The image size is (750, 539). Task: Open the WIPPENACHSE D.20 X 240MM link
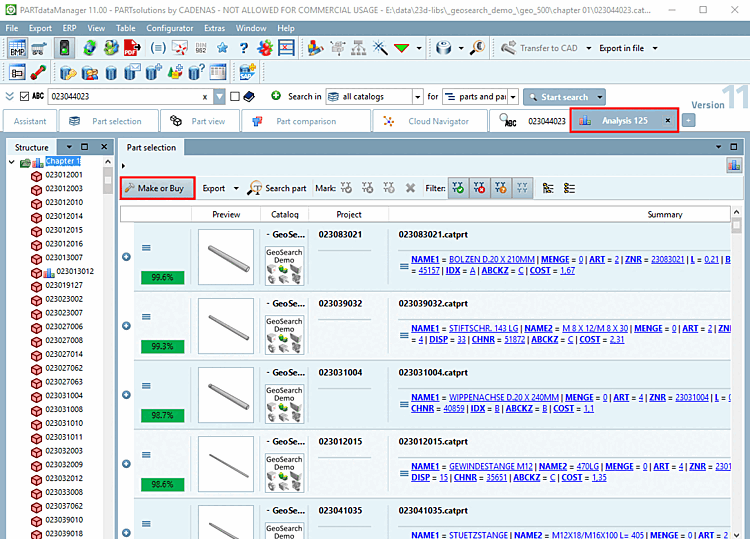point(504,397)
